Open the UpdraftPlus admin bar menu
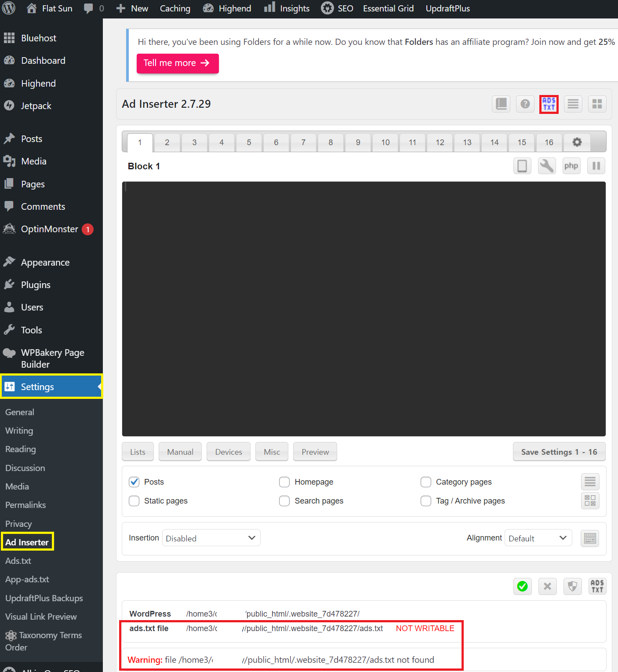The width and height of the screenshot is (618, 672). [x=447, y=8]
